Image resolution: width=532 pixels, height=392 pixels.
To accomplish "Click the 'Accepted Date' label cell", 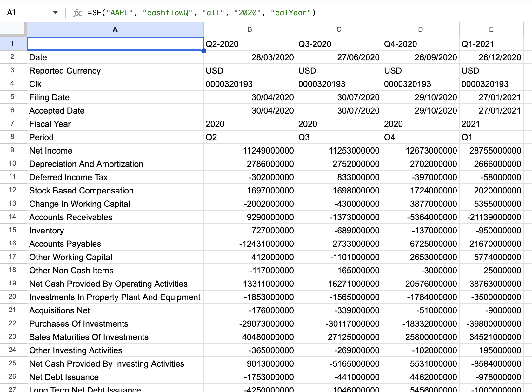I will (115, 111).
